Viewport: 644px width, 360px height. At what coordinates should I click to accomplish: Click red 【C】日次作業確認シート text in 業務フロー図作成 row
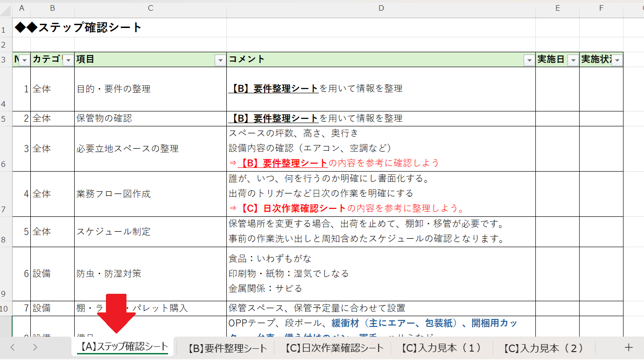coord(293,208)
